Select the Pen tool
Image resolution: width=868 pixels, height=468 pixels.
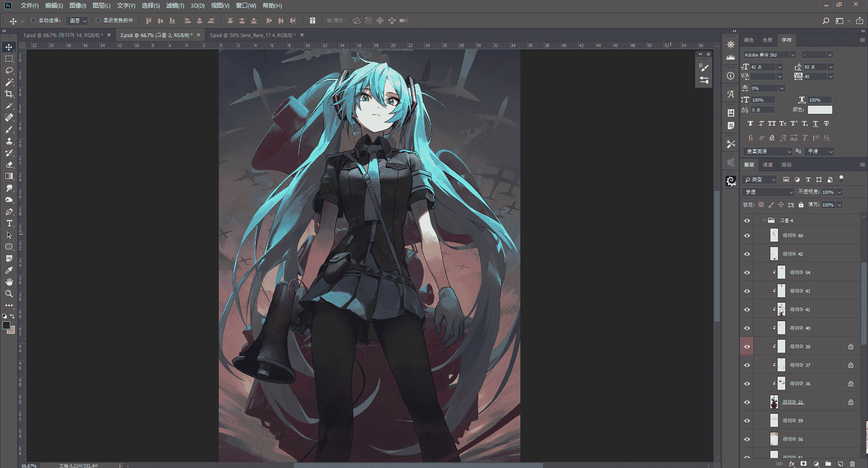point(9,211)
